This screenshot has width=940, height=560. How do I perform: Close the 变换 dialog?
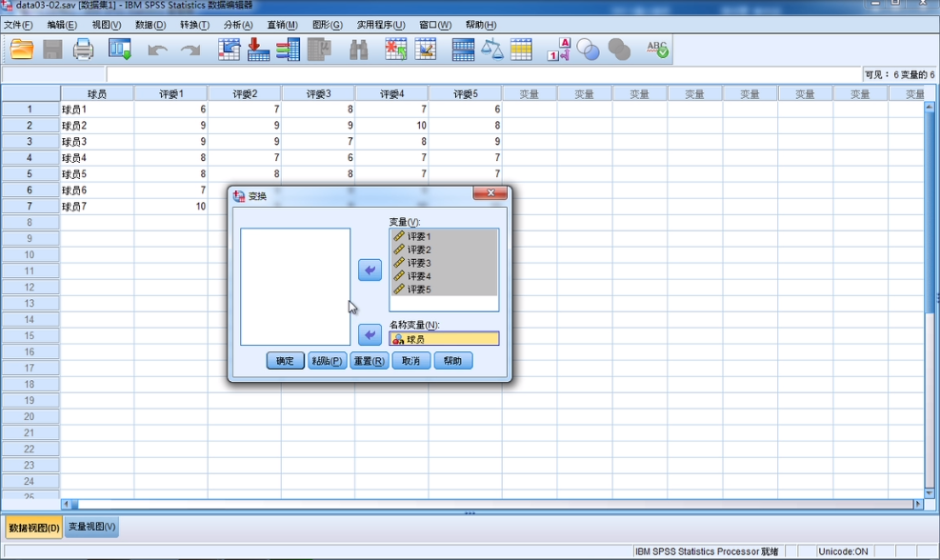coord(490,192)
